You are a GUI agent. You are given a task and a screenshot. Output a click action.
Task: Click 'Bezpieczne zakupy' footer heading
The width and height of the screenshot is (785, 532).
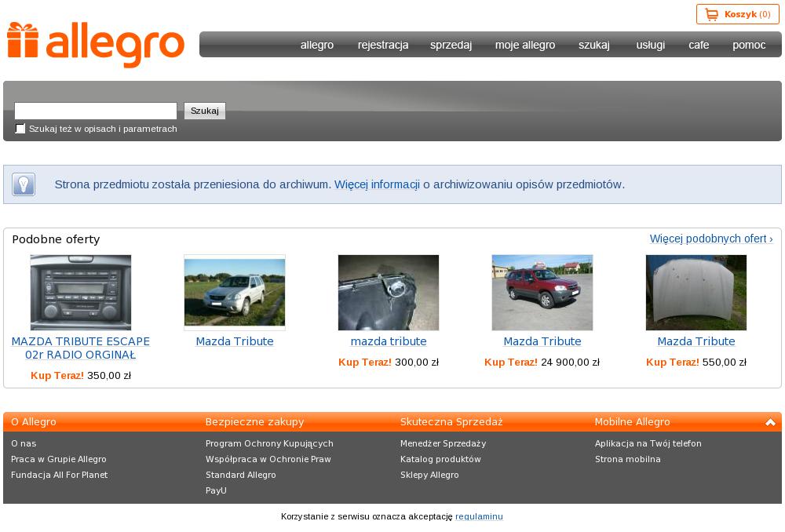click(254, 422)
